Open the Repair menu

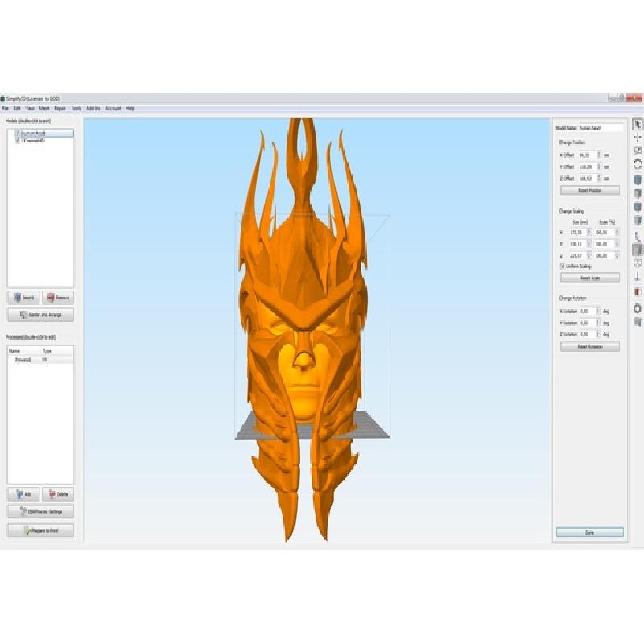click(60, 108)
